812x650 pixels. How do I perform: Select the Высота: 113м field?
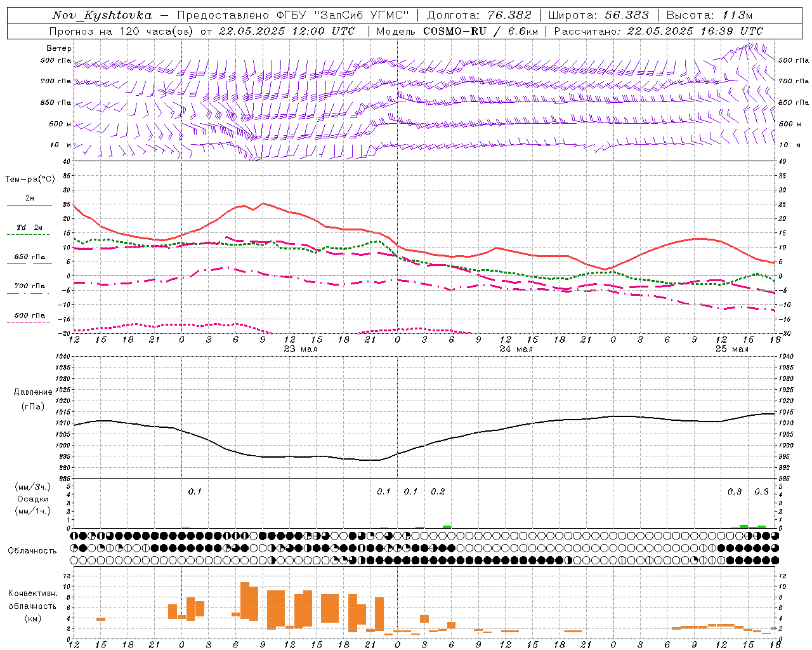click(x=709, y=15)
